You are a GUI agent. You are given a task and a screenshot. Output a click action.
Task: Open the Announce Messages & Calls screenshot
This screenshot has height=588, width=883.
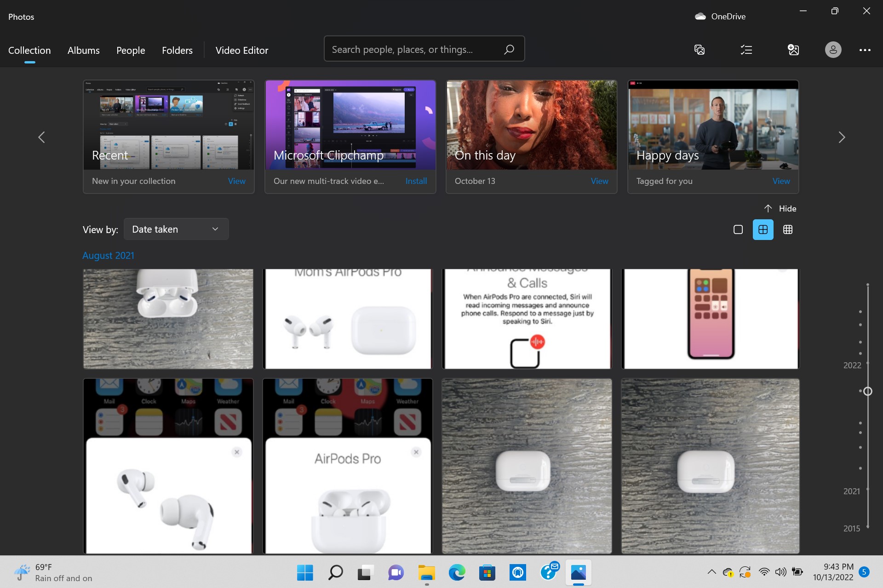tap(527, 319)
